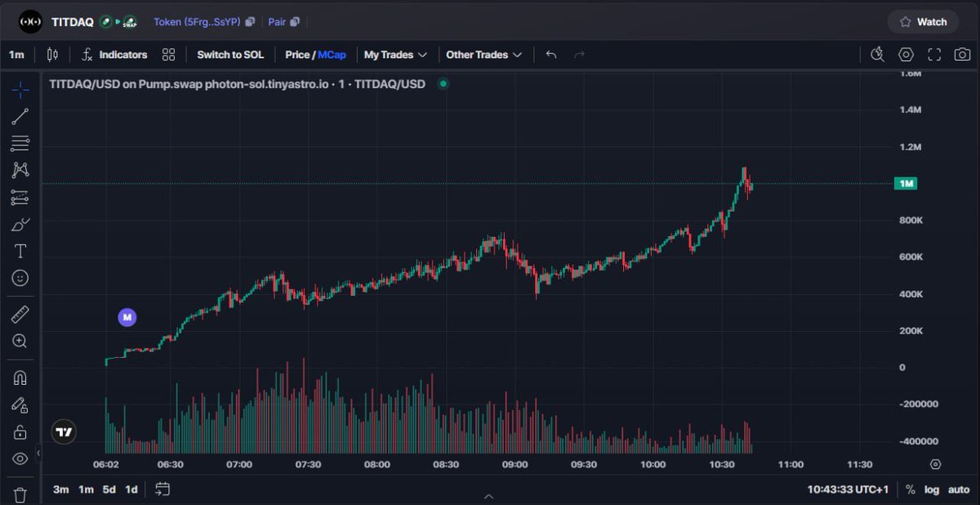Open the go to date calendar icon
This screenshot has height=505, width=980.
[x=163, y=489]
